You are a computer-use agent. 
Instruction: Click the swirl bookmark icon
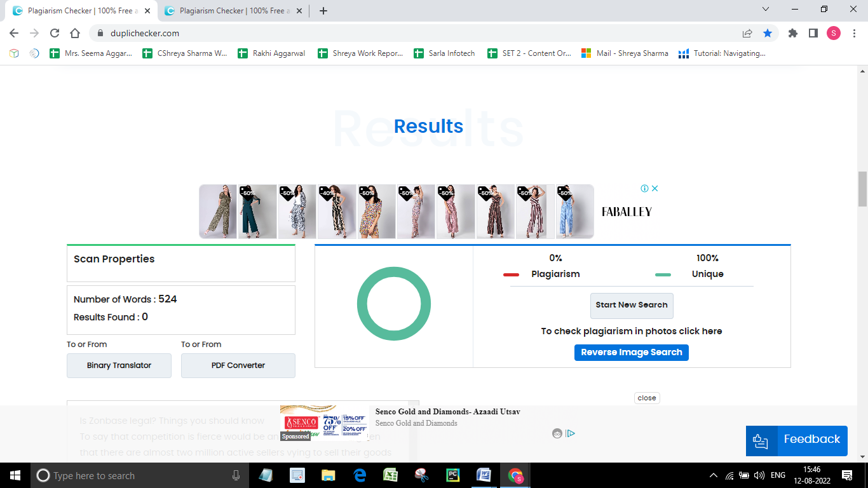(34, 53)
